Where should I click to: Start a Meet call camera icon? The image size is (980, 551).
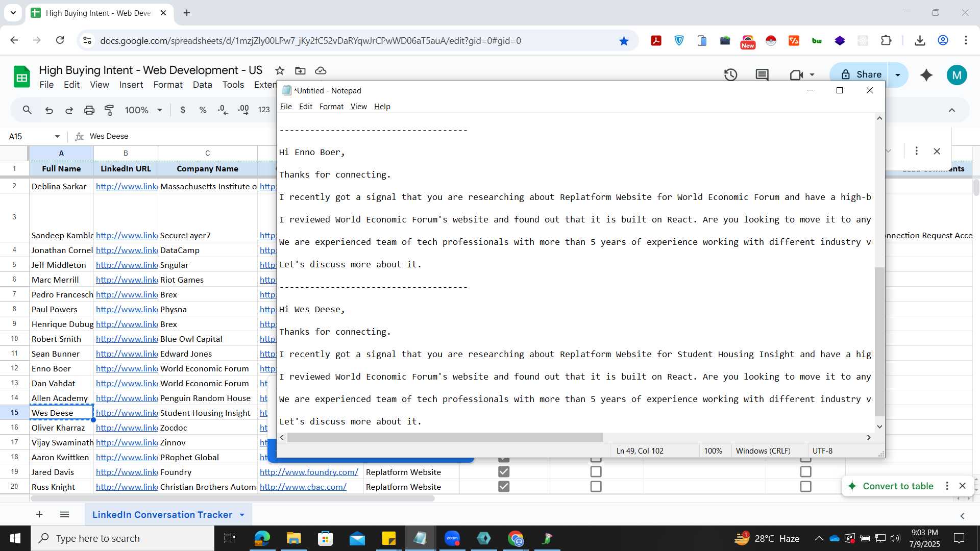796,75
